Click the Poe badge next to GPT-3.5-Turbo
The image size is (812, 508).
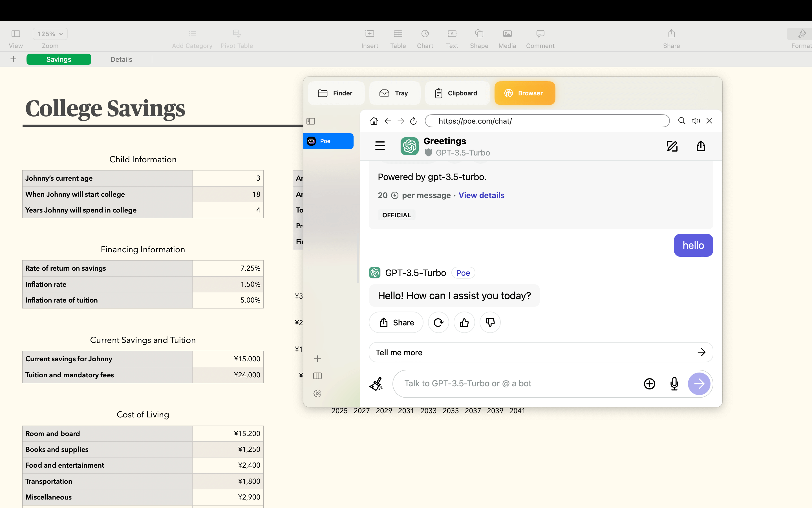pos(463,273)
